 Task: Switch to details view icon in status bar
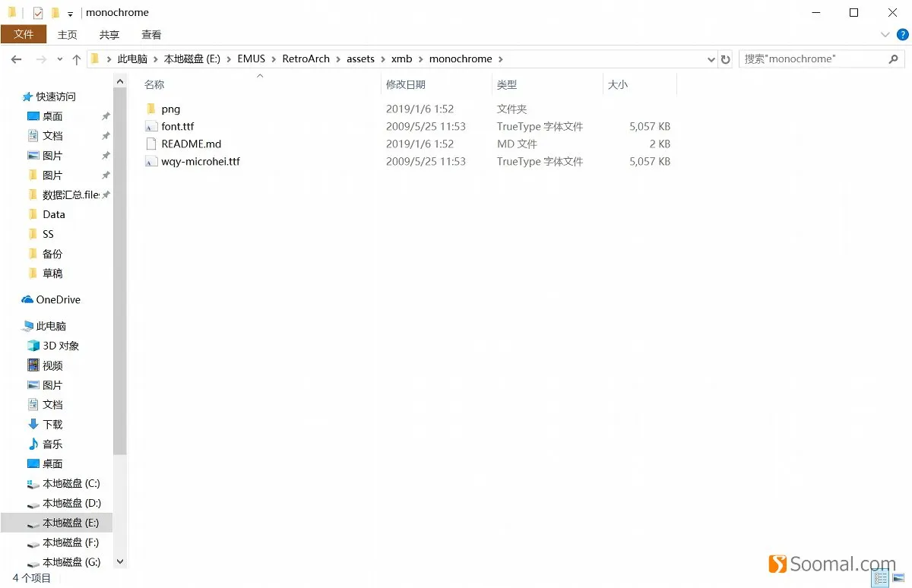point(881,579)
